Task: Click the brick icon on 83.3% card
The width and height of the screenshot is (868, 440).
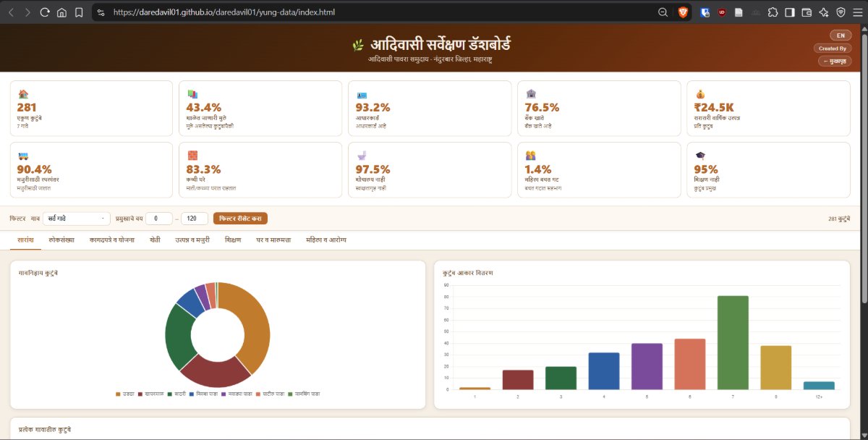Action: click(x=192, y=156)
